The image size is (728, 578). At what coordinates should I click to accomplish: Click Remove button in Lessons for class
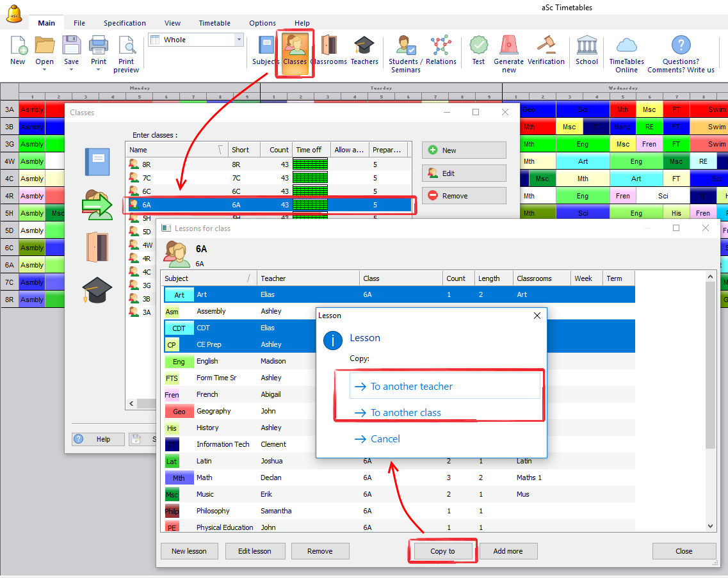tap(320, 551)
